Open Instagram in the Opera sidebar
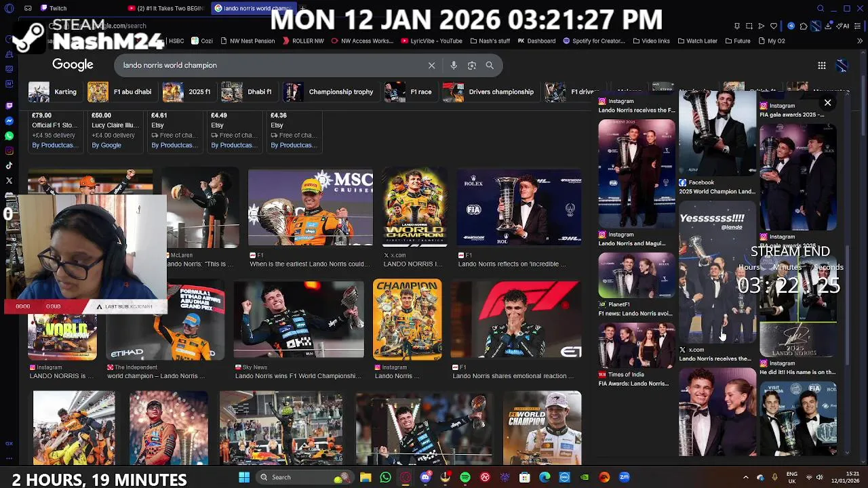Screen dimensions: 868x488 tap(9, 150)
